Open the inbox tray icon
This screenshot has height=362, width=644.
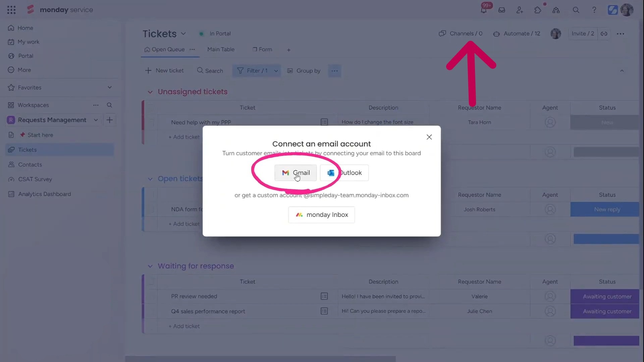[x=502, y=10]
